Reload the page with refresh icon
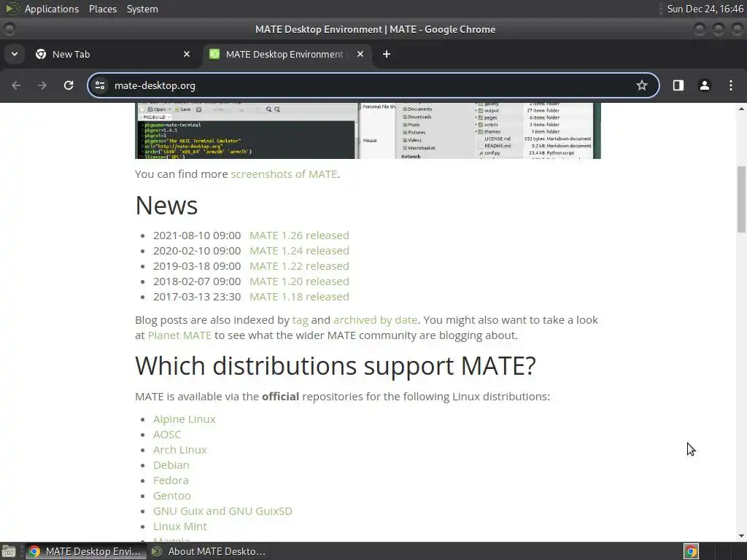 point(69,85)
